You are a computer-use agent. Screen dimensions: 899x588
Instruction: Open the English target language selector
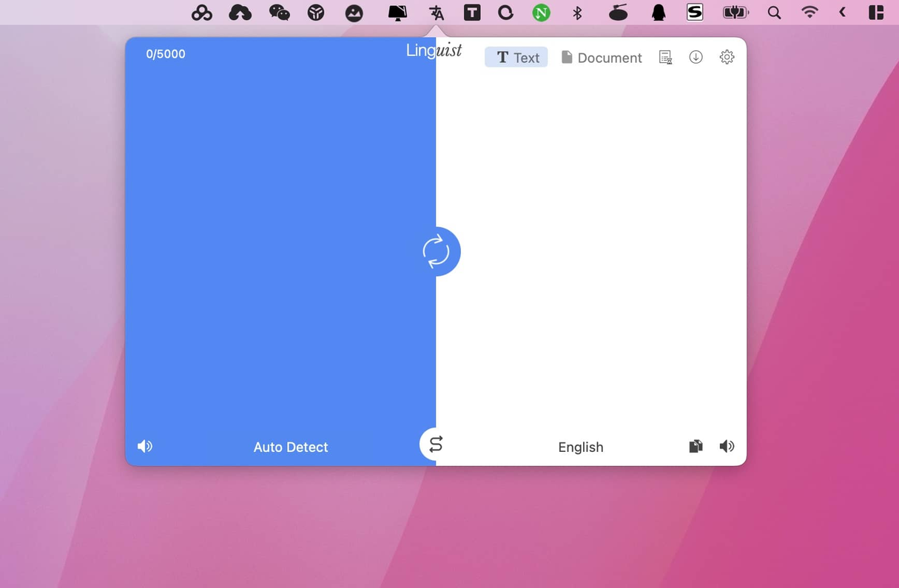click(x=581, y=447)
